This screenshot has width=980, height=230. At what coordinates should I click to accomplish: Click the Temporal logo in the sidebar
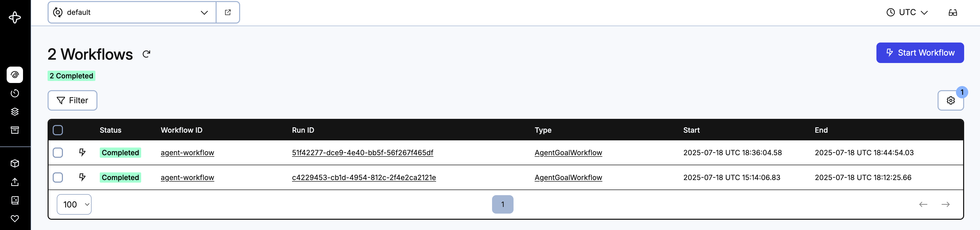click(15, 17)
